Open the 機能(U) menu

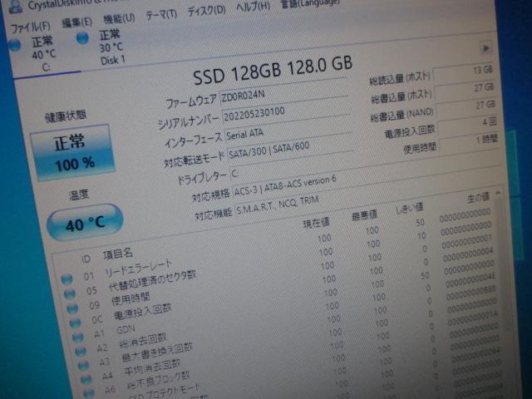[x=119, y=18]
